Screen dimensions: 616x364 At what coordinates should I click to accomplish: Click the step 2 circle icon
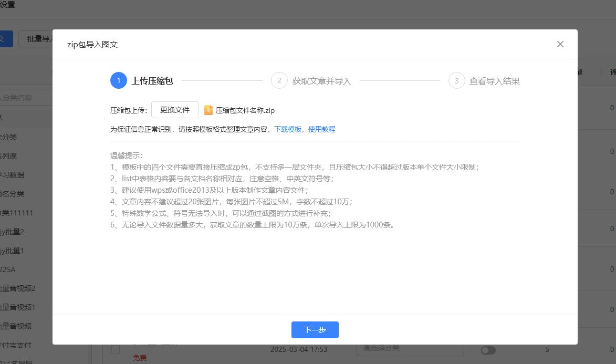coord(279,81)
